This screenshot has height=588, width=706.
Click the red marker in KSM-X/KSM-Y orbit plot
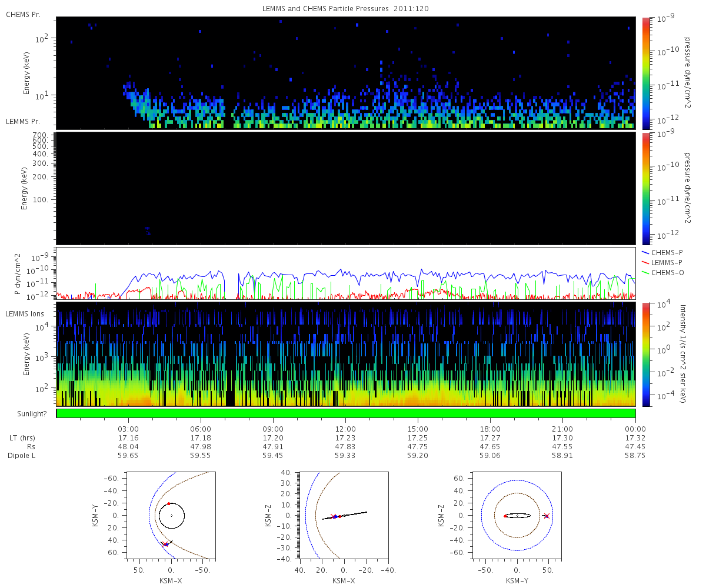click(x=168, y=503)
